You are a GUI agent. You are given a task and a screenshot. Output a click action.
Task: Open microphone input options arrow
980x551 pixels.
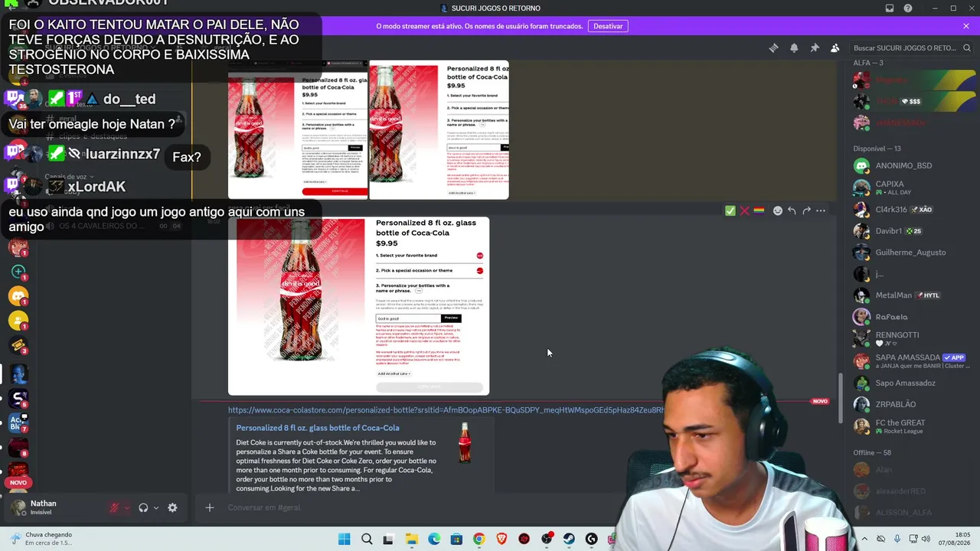point(126,507)
